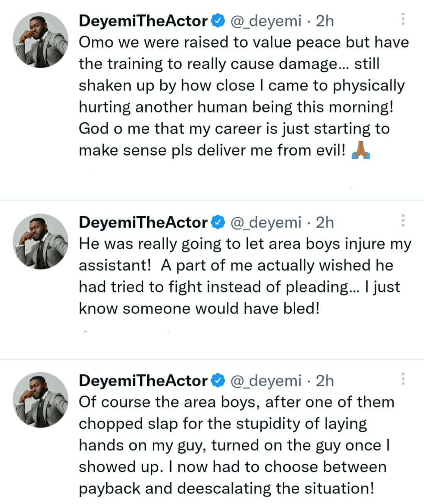Click the 2h timestamp on the first tweet
Viewport: 424px width, 504px height.
coord(325,20)
